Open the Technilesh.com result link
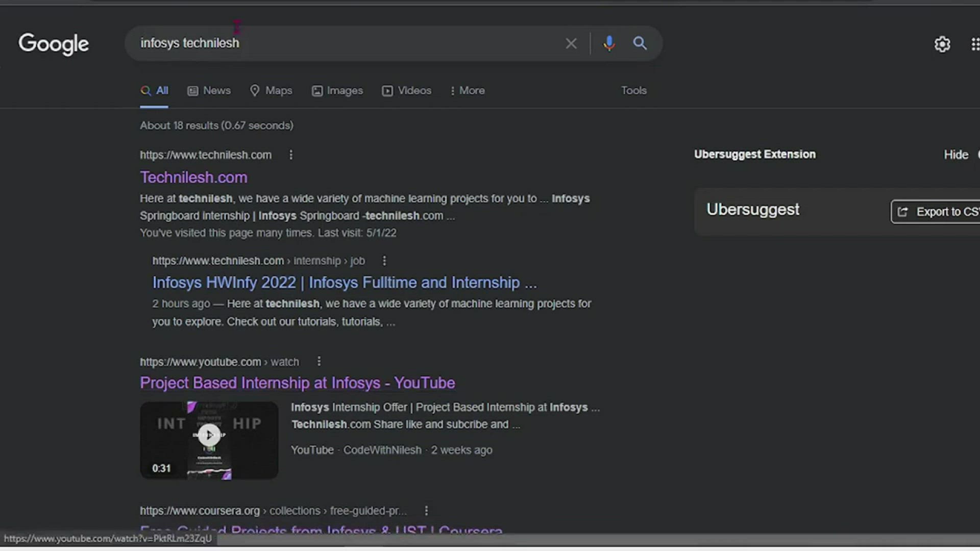The image size is (980, 551). point(193,177)
